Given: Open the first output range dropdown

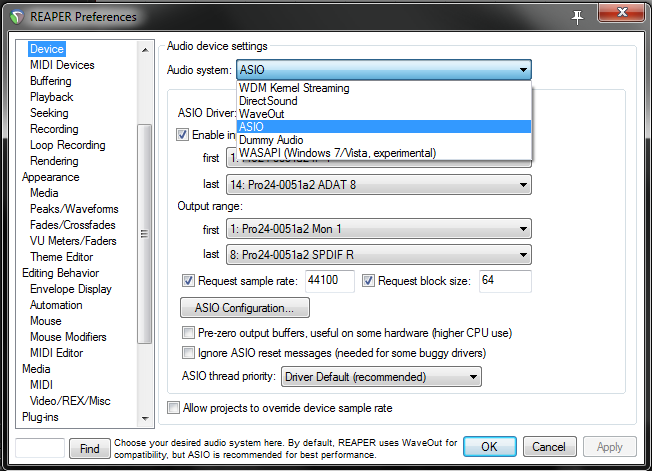Looking at the screenshot, I should [x=379, y=229].
